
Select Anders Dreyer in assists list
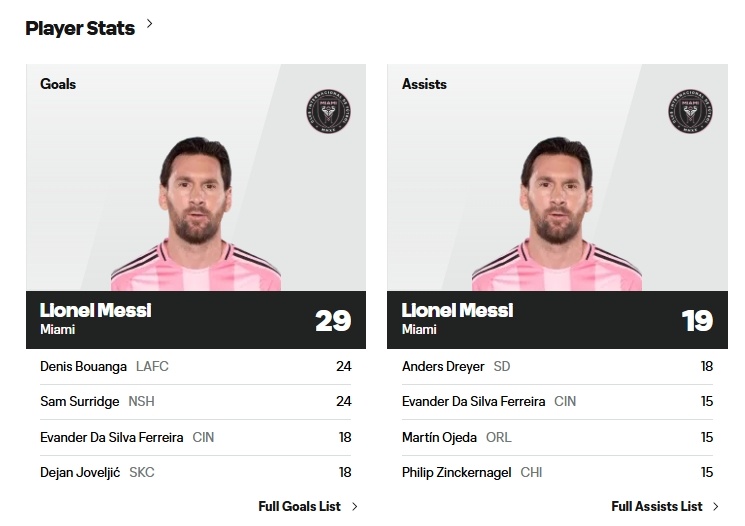click(x=443, y=366)
